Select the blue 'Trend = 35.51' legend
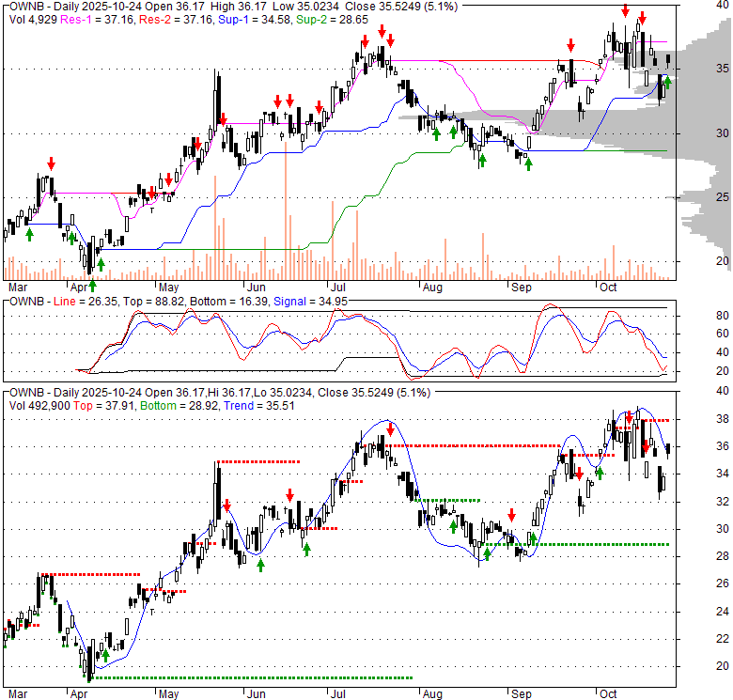Viewport: 733px width, 700px height. tap(259, 406)
